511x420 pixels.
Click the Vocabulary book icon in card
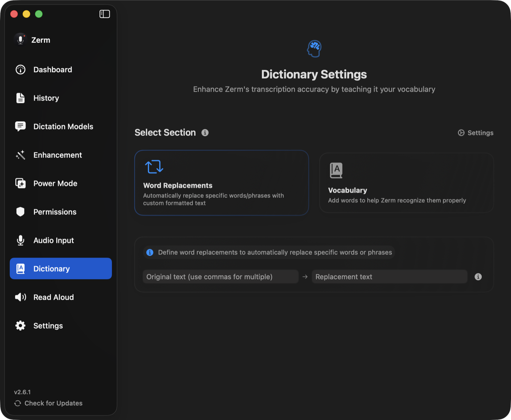pyautogui.click(x=336, y=170)
